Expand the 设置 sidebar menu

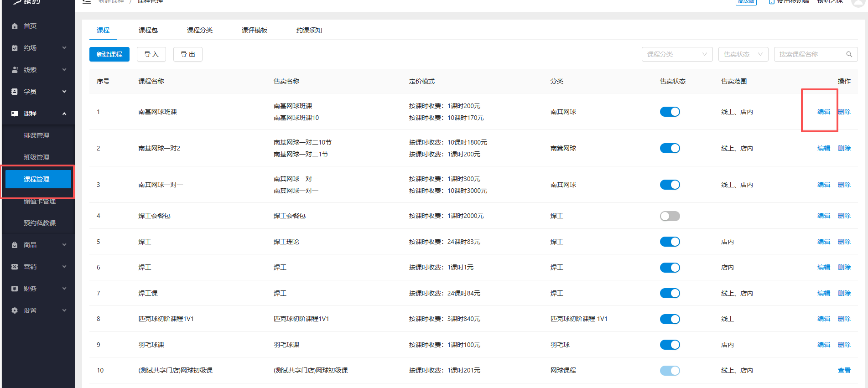(x=64, y=310)
